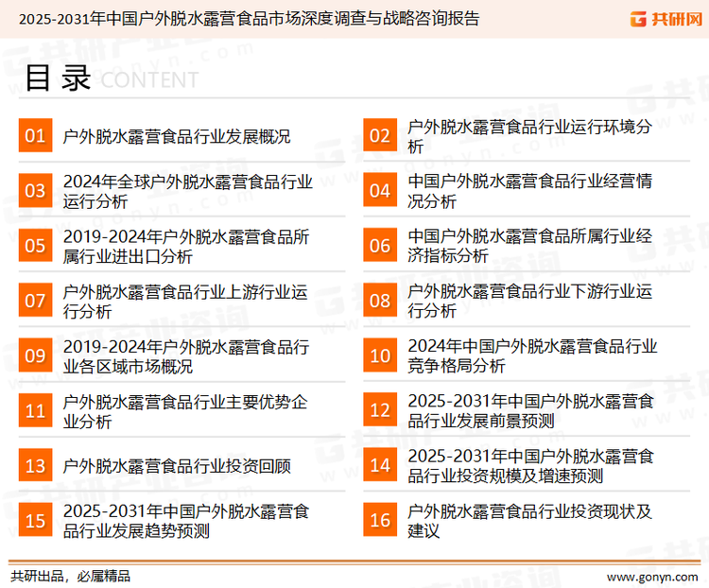The width and height of the screenshot is (709, 588).
Task: Select chapter 2024年行业竞争格局分析
Action: (x=532, y=356)
